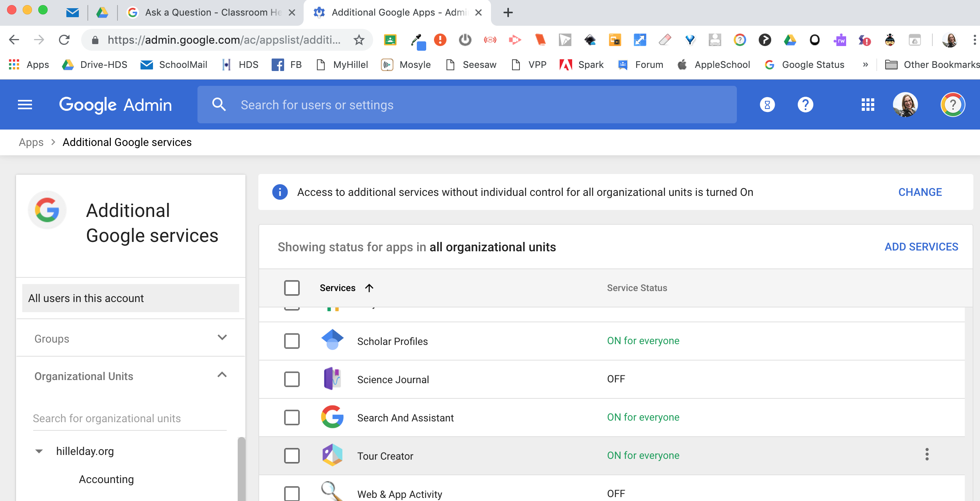
Task: Click the Scholar Profiles app icon
Action: 332,340
